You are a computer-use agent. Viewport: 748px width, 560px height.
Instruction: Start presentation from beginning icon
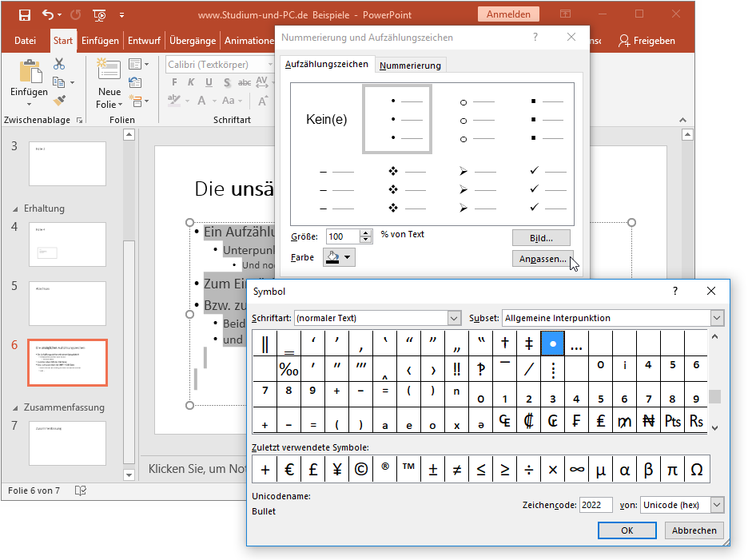pos(99,15)
